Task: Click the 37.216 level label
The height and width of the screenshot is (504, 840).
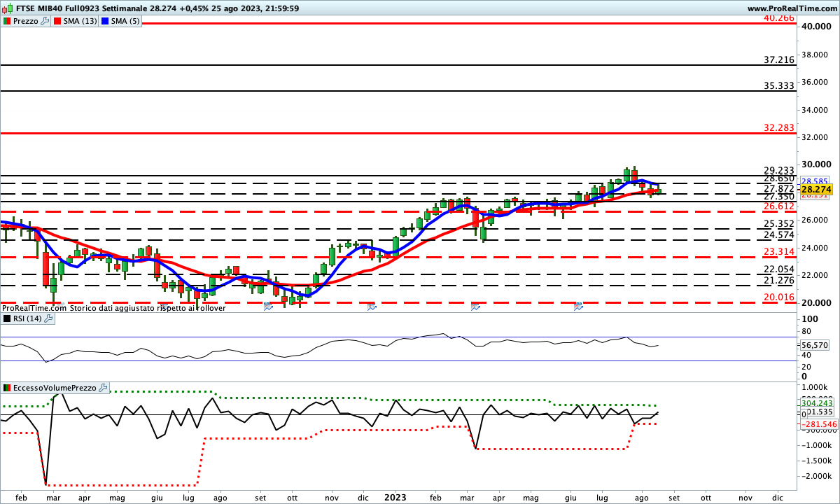Action: point(779,60)
